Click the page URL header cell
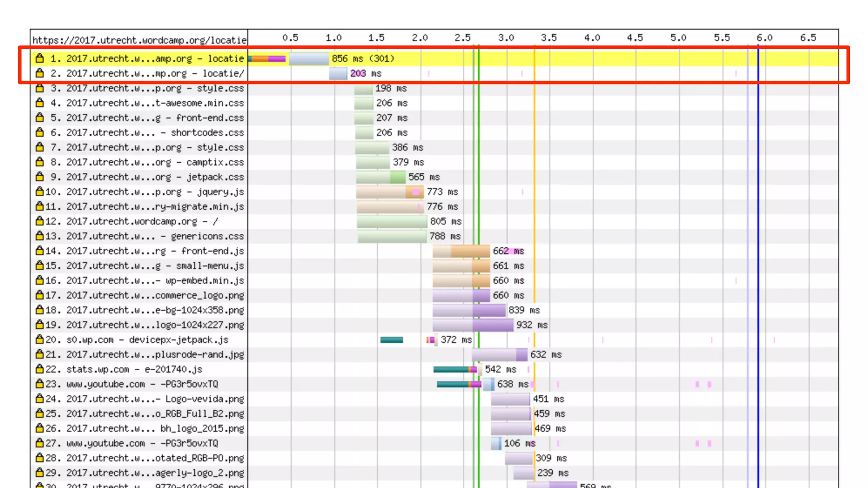868x488 pixels. click(x=139, y=40)
